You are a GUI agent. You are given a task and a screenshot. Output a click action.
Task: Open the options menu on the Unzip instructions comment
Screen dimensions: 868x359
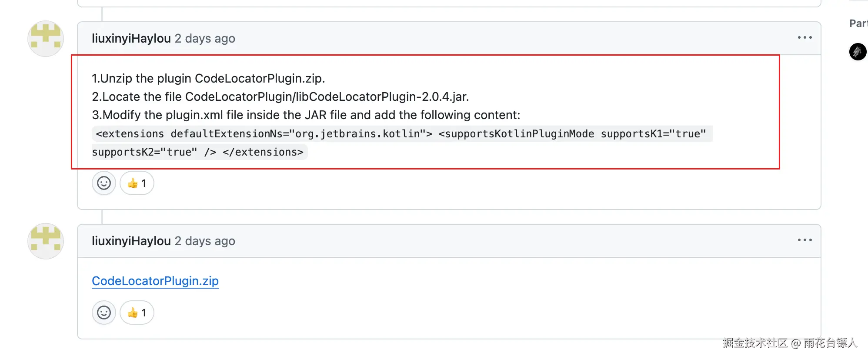(805, 38)
